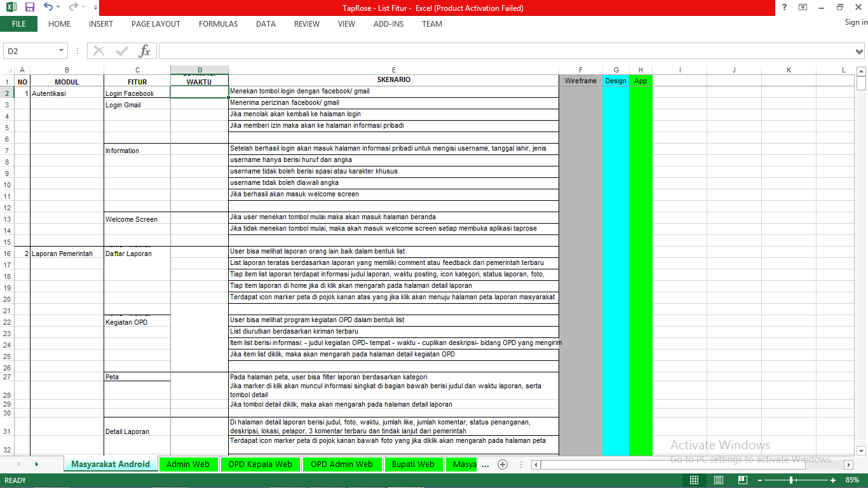Switch to Admin Web sheet tab
Image resolution: width=868 pixels, height=488 pixels.
(x=187, y=464)
